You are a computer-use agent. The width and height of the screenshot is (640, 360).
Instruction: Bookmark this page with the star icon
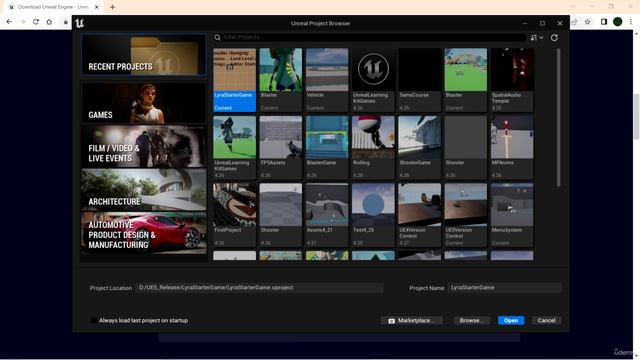point(588,22)
